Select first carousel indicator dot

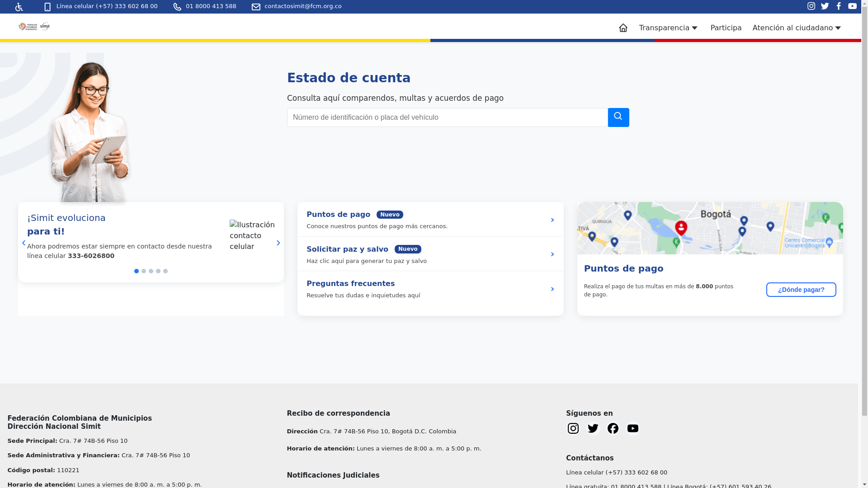(x=137, y=271)
